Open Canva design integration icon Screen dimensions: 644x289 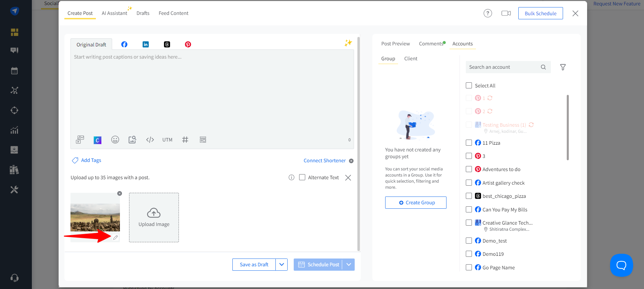point(98,140)
